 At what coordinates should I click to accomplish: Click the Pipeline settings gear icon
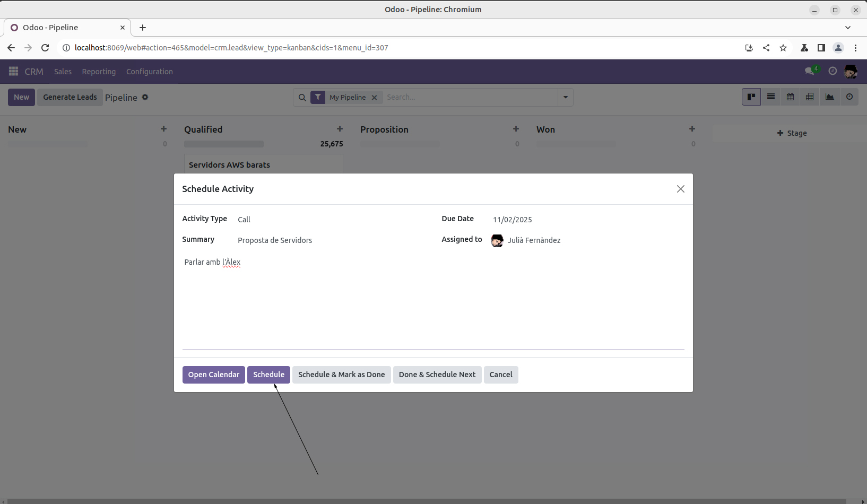(145, 97)
